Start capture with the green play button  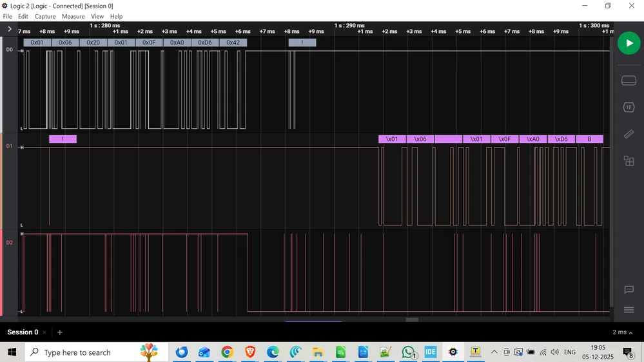pyautogui.click(x=629, y=43)
